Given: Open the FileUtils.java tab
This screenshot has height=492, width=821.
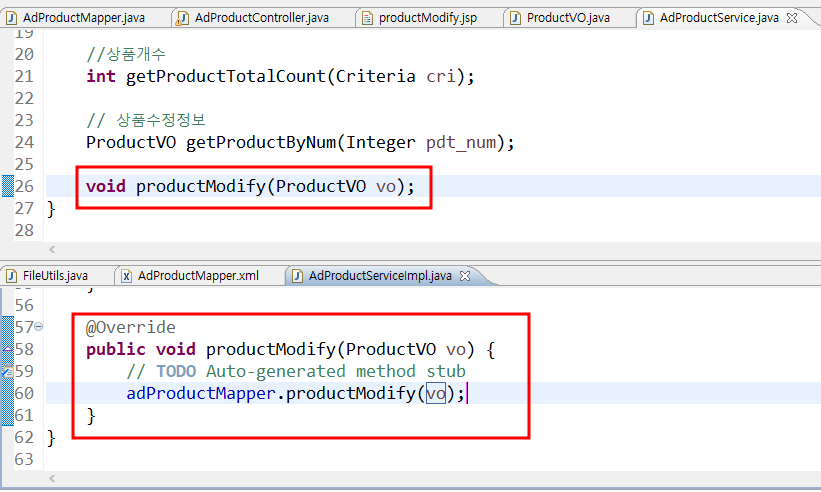Looking at the screenshot, I should coord(55,276).
